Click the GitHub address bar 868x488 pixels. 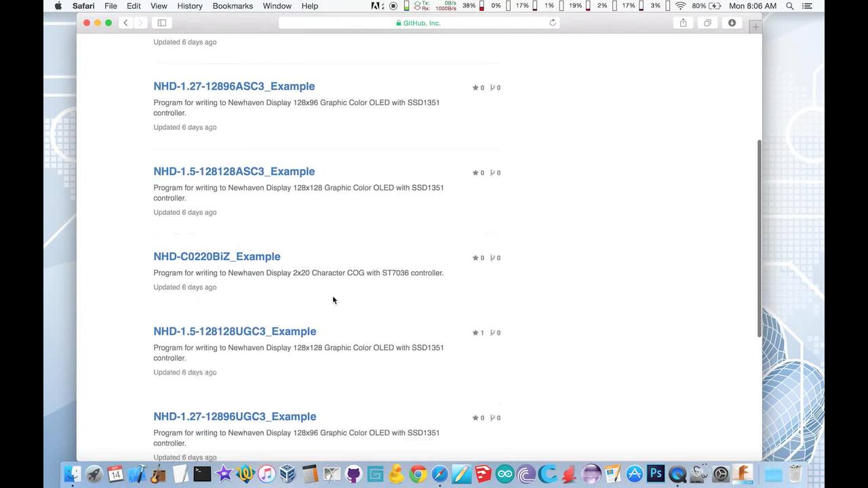coord(418,23)
